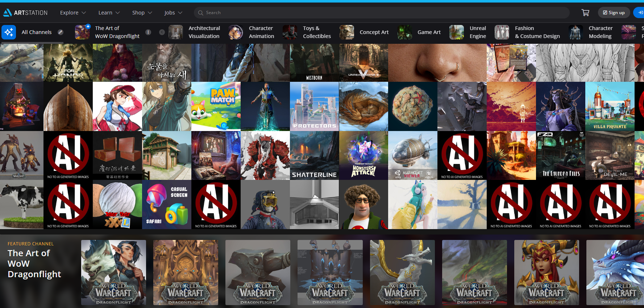Open the WoW Dragonflight three-dot menu

pyautogui.click(x=148, y=32)
